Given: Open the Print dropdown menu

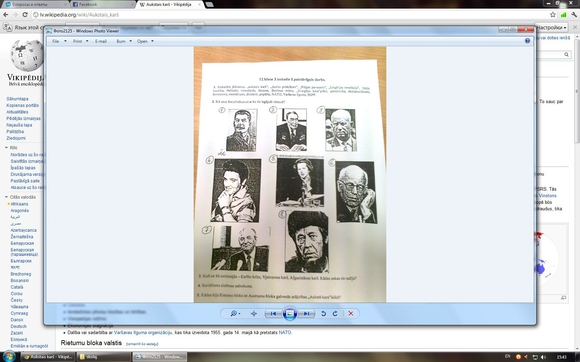Looking at the screenshot, I should (80, 41).
